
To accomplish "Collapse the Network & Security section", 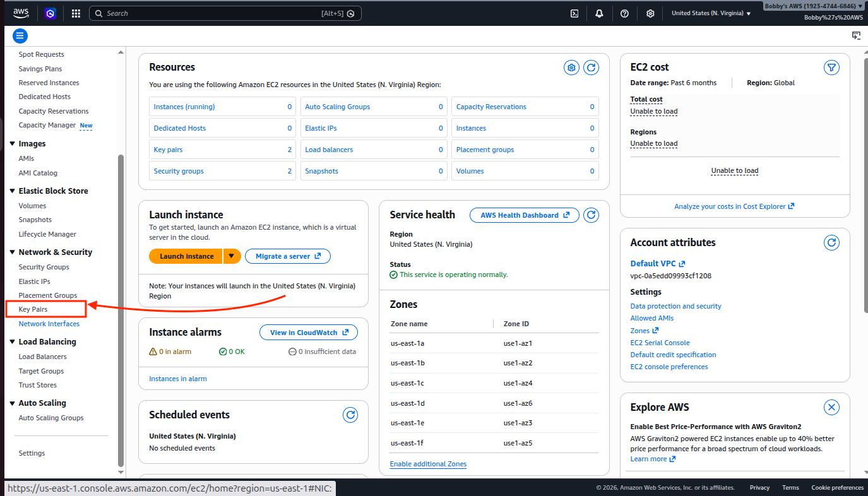I will (13, 252).
